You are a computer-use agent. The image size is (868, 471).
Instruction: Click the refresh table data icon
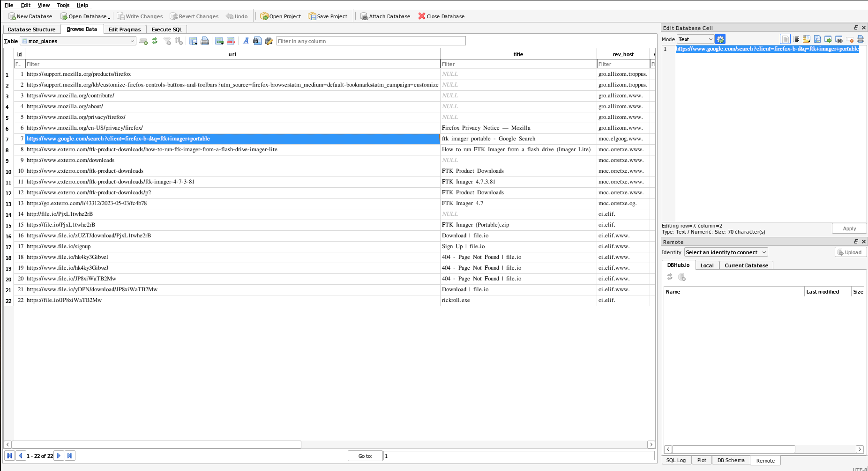point(155,41)
